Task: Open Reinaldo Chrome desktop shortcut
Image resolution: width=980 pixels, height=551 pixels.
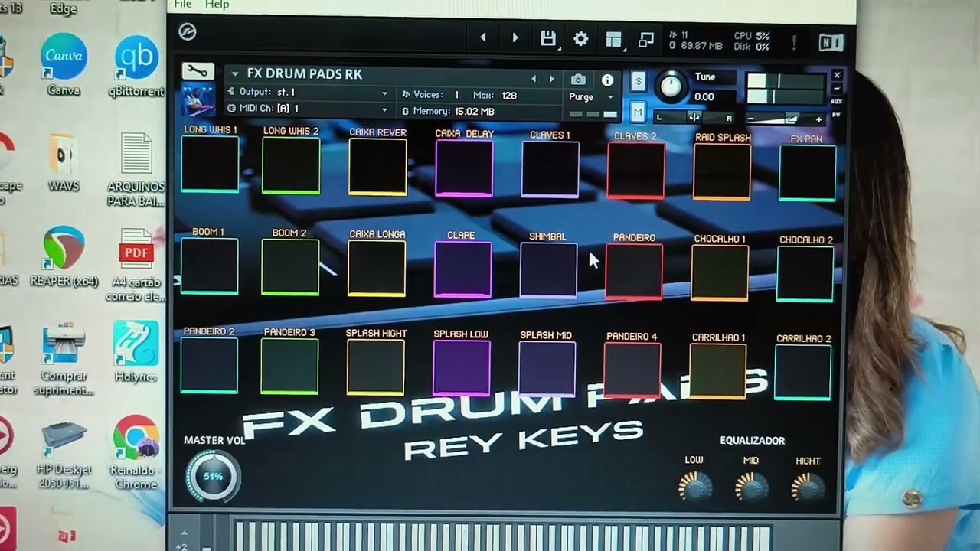Action: point(136,452)
